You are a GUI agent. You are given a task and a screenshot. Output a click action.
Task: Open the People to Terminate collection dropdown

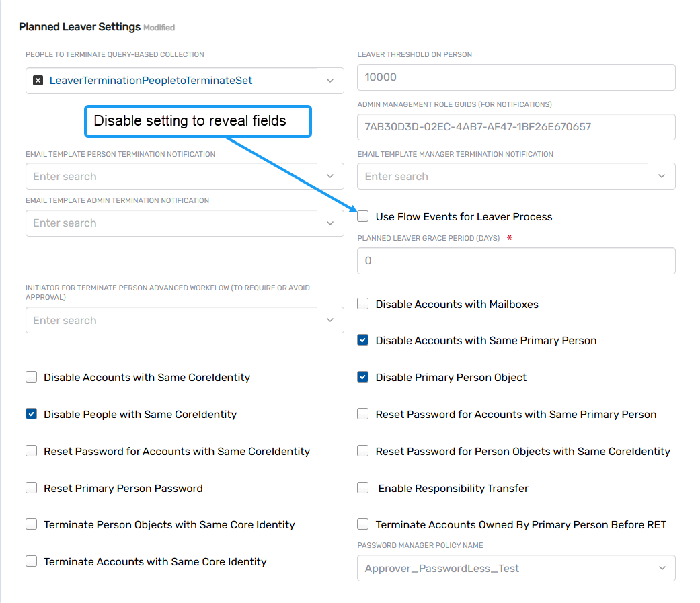tap(330, 80)
